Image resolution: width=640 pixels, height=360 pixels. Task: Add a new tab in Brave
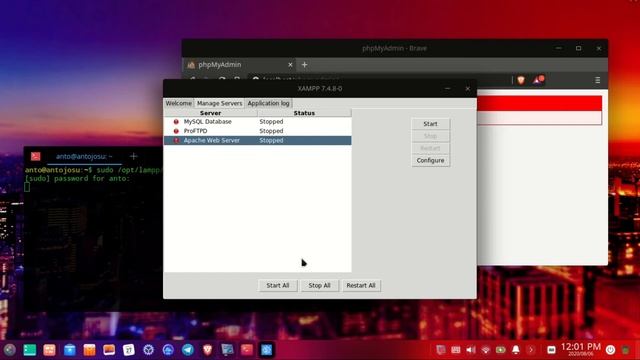(304, 64)
